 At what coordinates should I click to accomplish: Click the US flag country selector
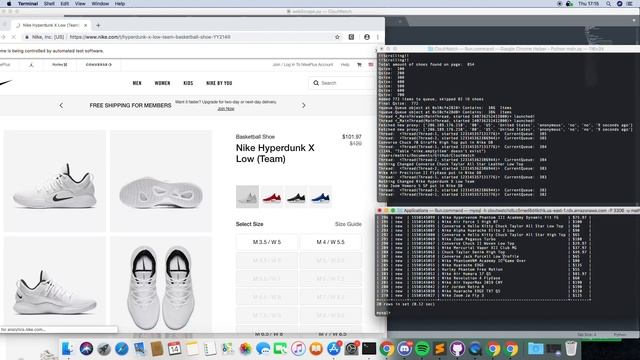(x=371, y=64)
